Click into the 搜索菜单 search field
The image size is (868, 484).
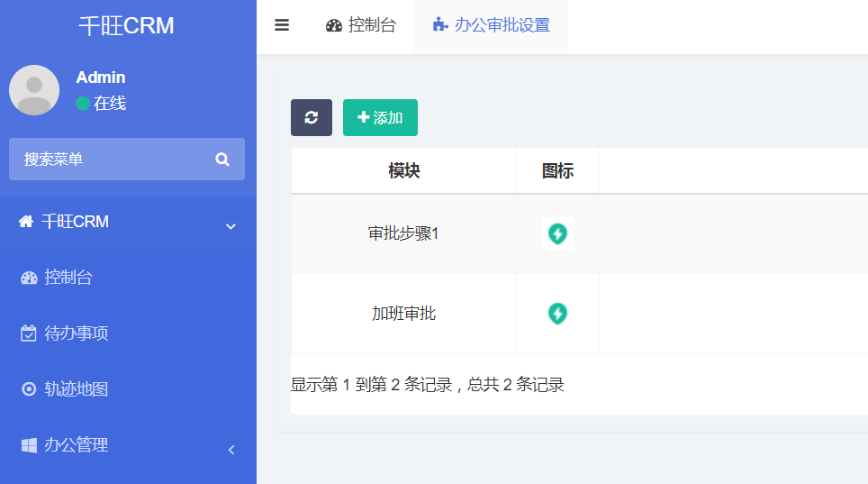127,160
